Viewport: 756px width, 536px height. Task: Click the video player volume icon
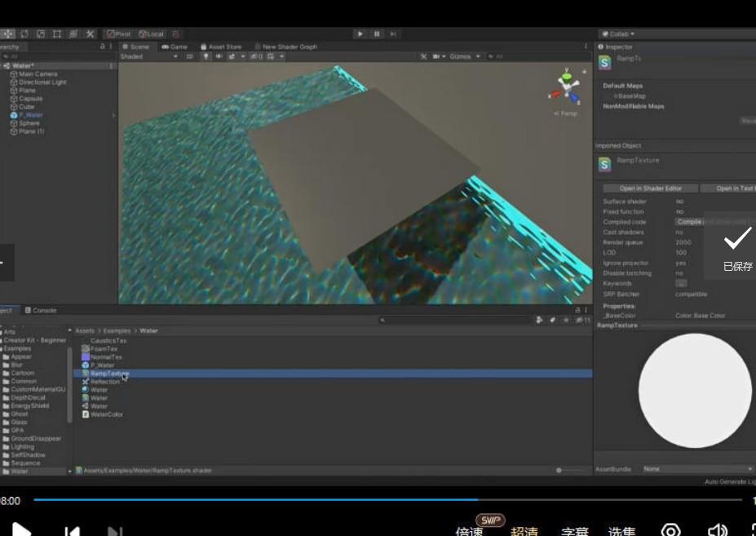point(717,530)
